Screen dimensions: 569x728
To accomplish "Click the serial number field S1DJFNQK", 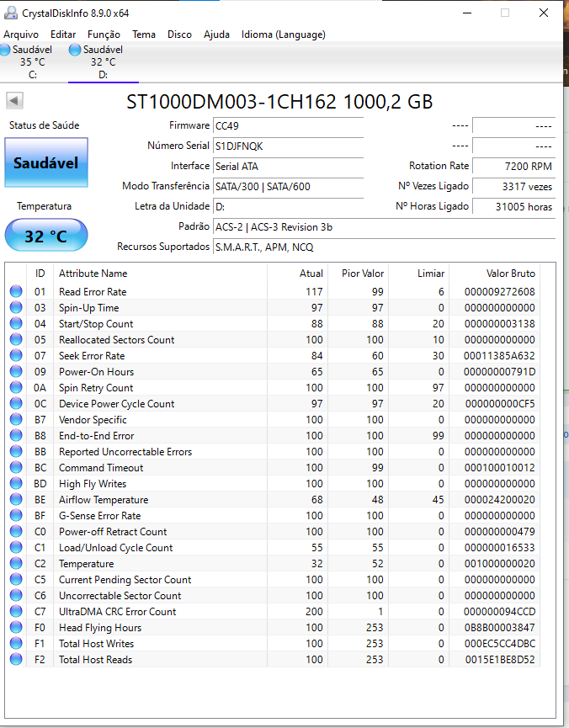I will point(288,146).
